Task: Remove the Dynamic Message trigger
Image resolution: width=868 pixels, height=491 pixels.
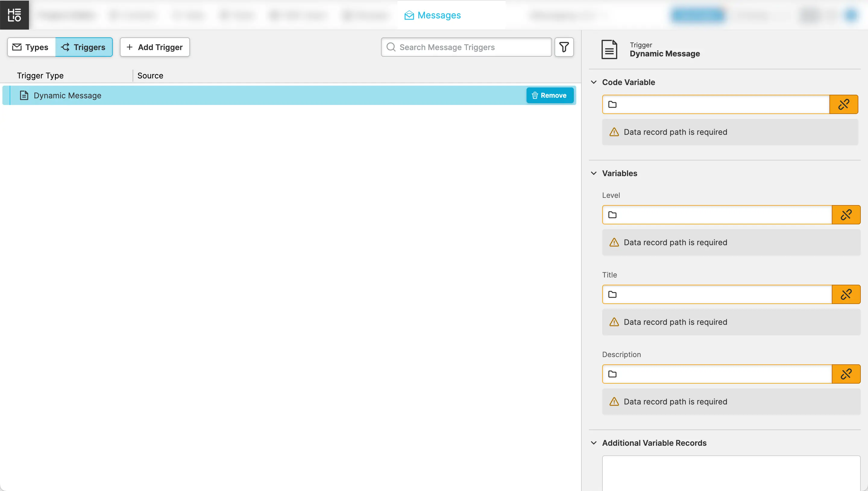Action: [549, 95]
